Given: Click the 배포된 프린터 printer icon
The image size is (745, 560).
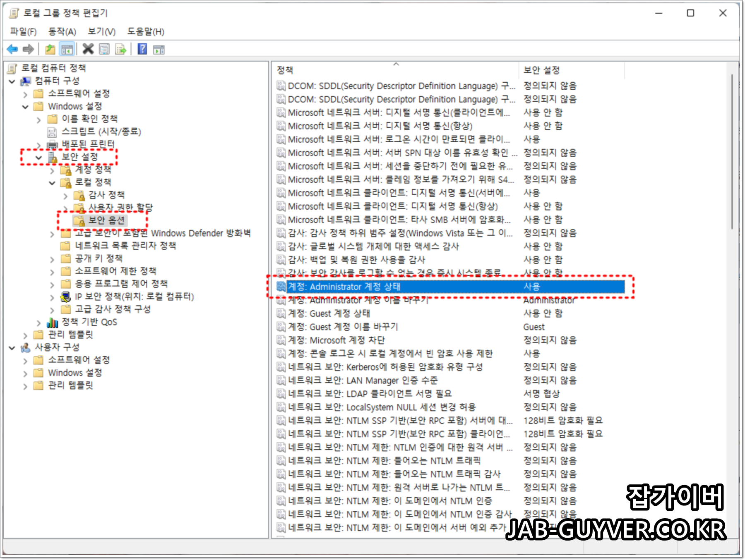Looking at the screenshot, I should [x=52, y=144].
